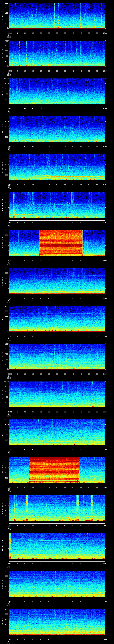Select the spectrogram panel starting at 8:15:00
This screenshot has height=644, width=114.
(57, 54)
